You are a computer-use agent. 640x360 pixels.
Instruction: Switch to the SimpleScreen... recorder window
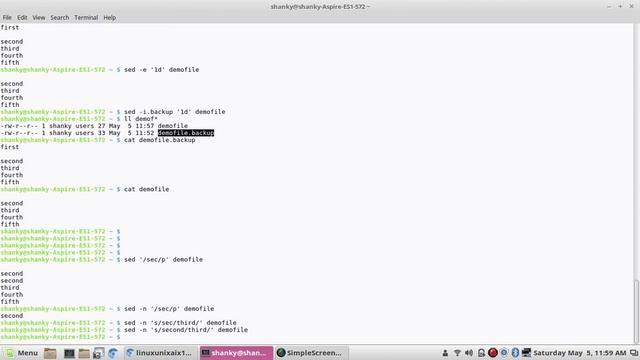pos(312,353)
